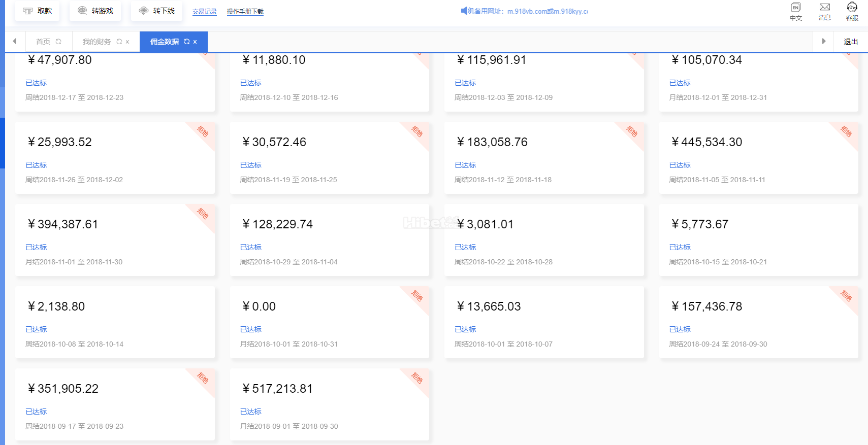Open the 消息 messages envelope icon
Screen dimensions: 868x445
(824, 12)
